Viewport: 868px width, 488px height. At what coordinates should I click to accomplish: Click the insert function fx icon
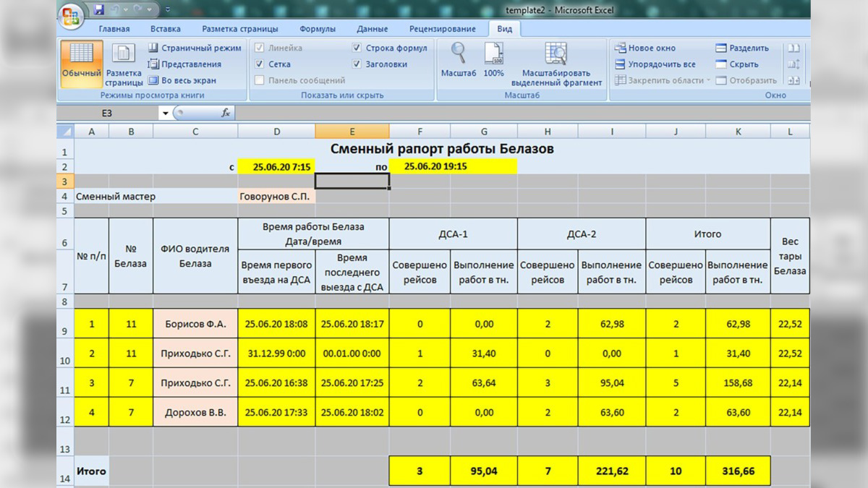click(x=226, y=113)
